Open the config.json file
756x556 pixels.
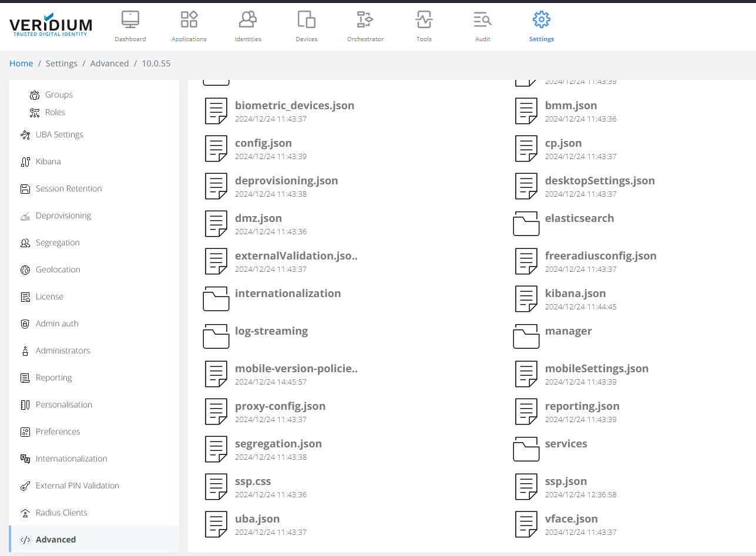coord(263,143)
